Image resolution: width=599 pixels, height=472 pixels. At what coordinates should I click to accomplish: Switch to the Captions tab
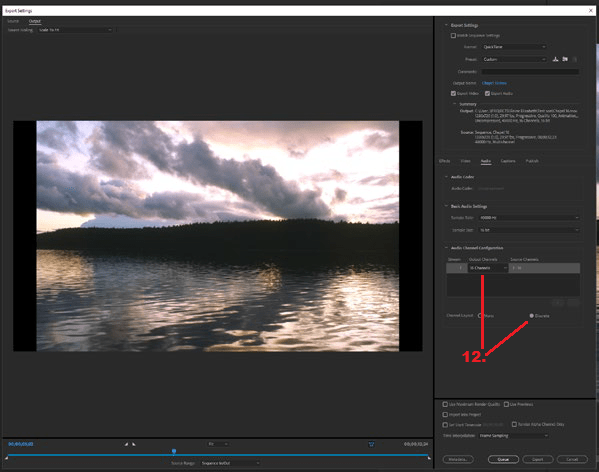tap(508, 161)
